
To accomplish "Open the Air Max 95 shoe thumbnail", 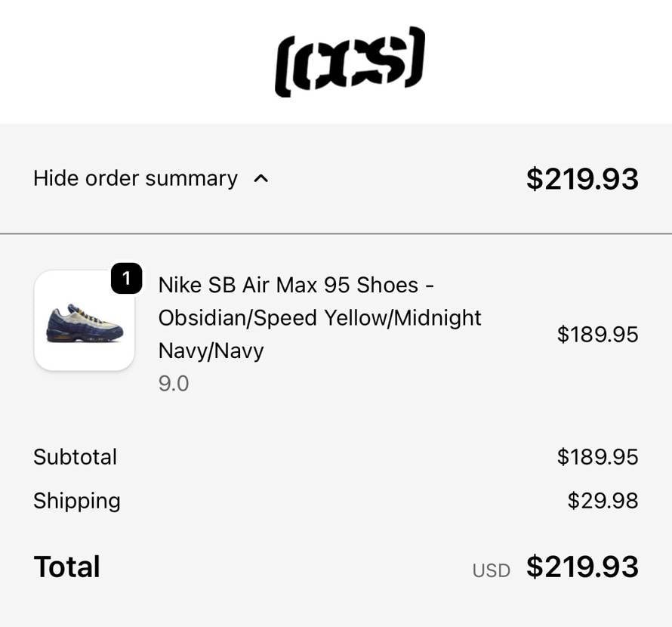I will tap(84, 321).
